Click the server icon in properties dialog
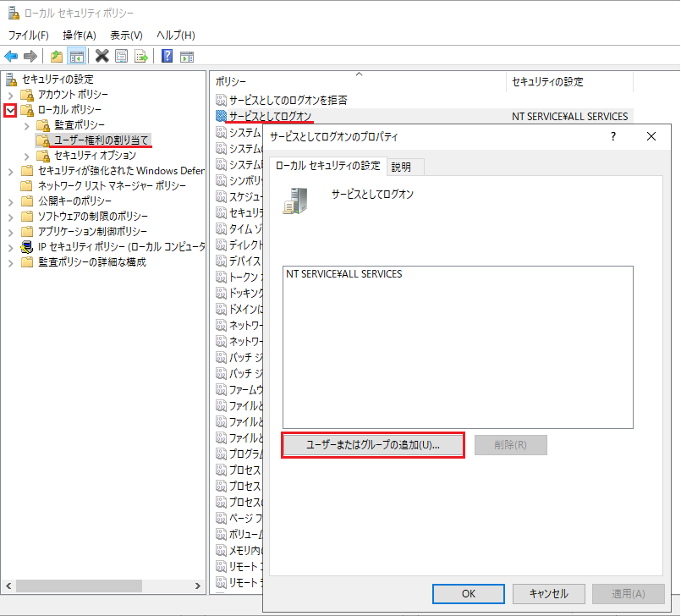This screenshot has width=681, height=616. [295, 201]
